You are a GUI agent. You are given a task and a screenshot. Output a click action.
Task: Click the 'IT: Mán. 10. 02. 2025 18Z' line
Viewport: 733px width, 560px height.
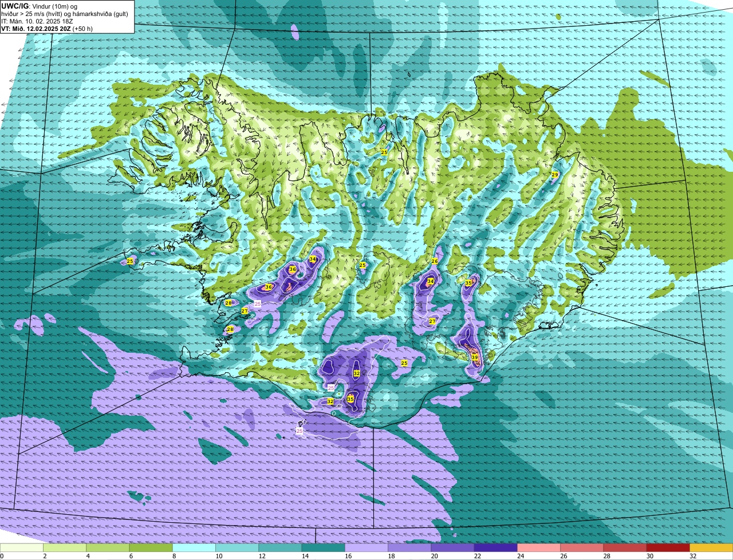click(x=37, y=21)
